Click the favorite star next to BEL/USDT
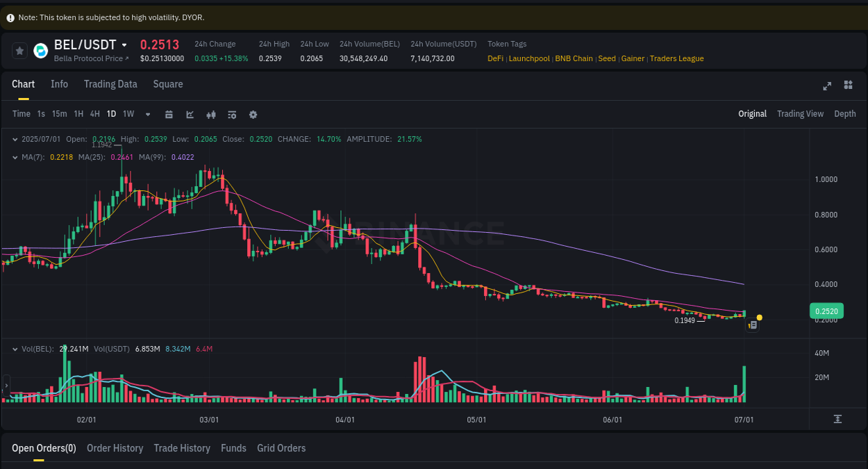Viewport: 868px width, 469px height. [x=19, y=50]
